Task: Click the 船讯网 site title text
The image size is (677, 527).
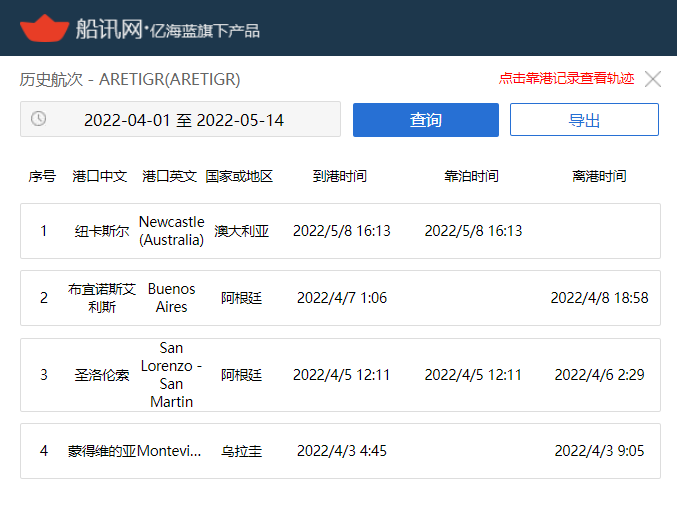Action: 108,29
